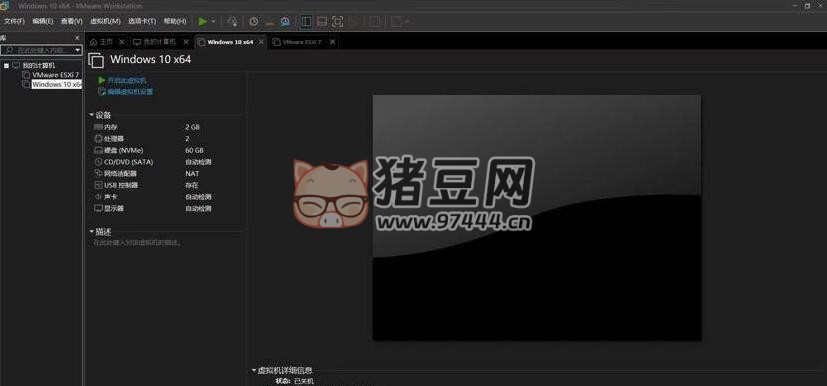This screenshot has height=386, width=827.
Task: Select 我的计算机 in the library tree
Action: pyautogui.click(x=38, y=66)
